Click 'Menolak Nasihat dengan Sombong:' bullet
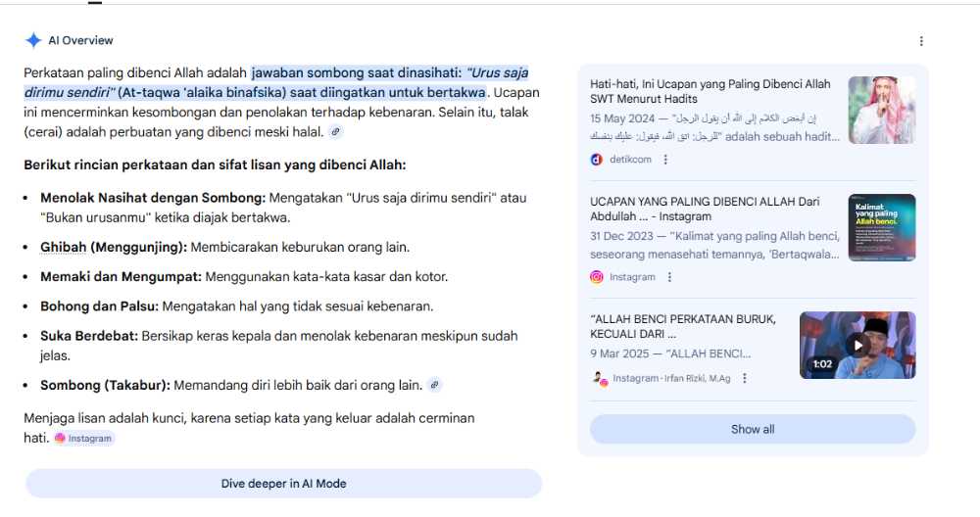This screenshot has height=517, width=980. click(153, 198)
